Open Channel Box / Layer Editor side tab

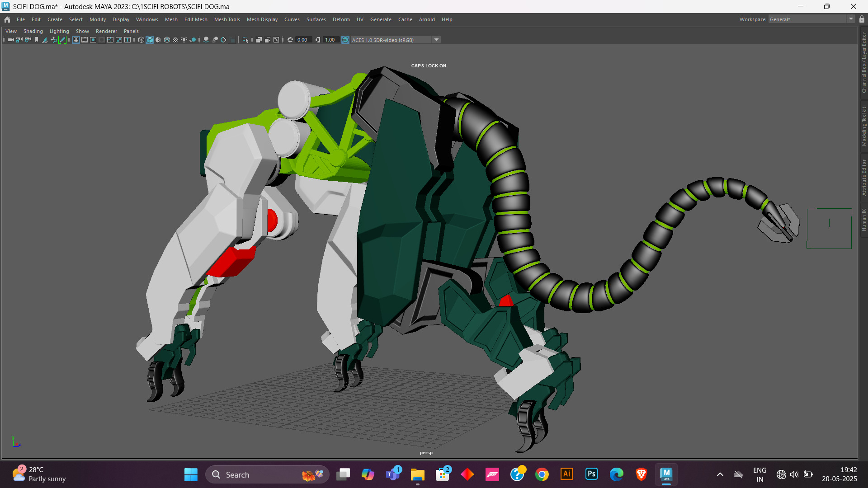click(x=863, y=62)
